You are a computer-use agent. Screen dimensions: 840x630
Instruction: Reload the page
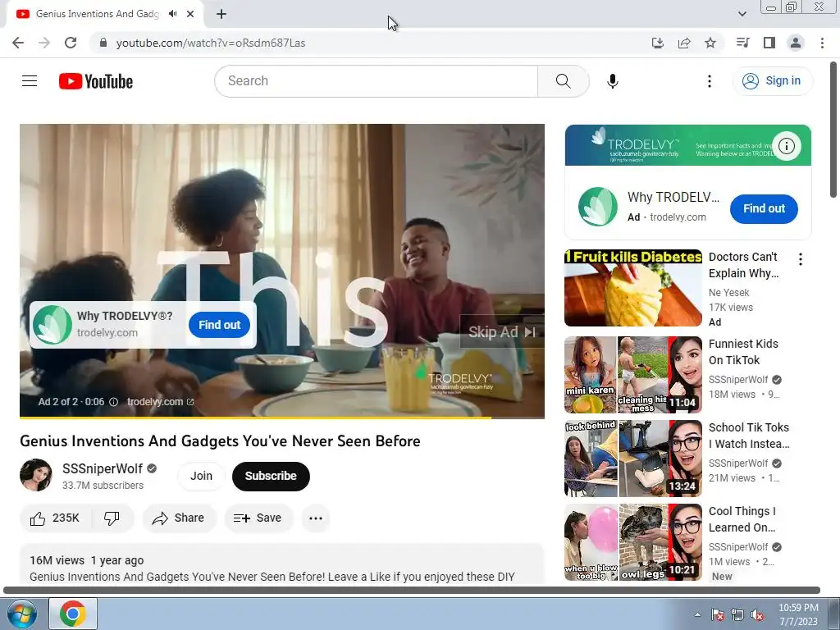(x=71, y=43)
